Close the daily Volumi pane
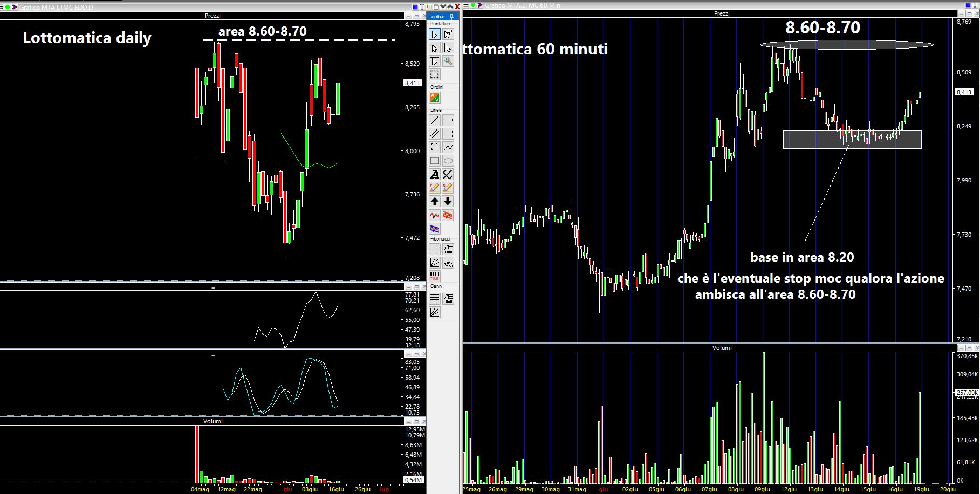980x494 pixels. (x=426, y=421)
